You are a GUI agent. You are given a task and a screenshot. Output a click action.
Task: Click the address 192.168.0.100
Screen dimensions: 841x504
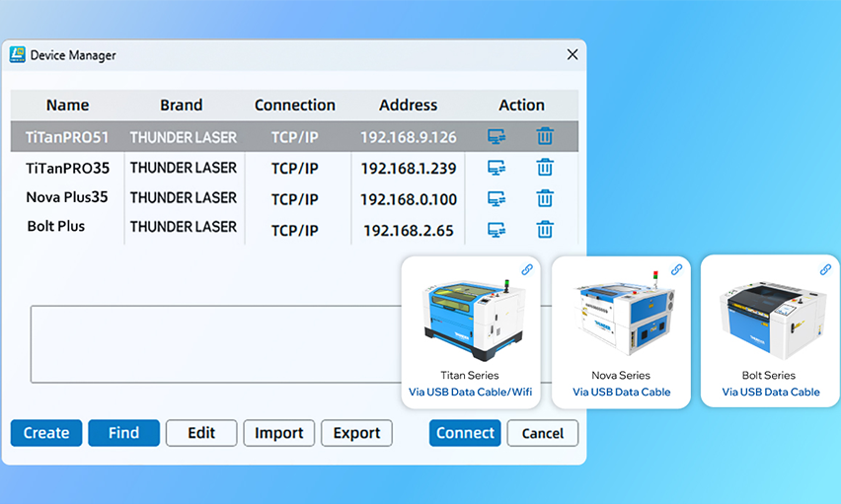[x=409, y=200]
